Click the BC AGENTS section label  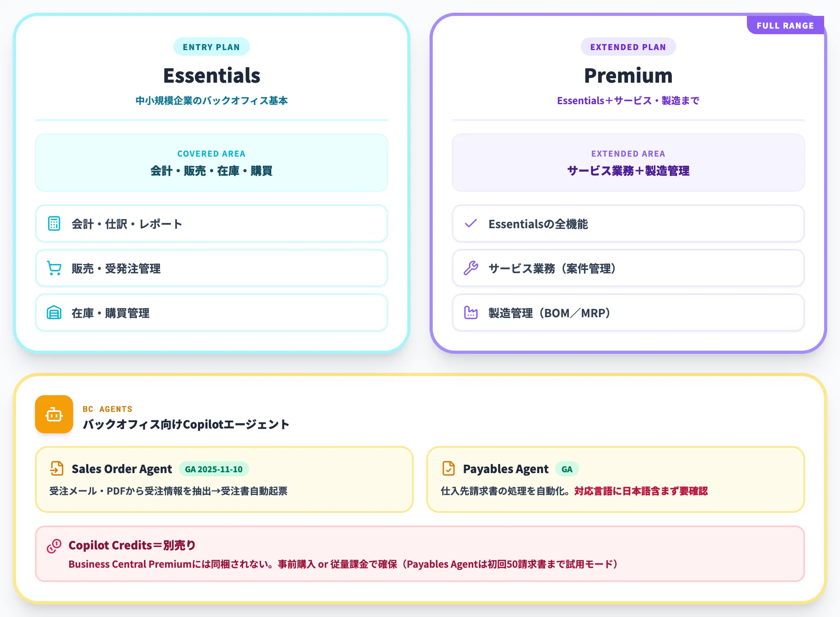pyautogui.click(x=107, y=409)
